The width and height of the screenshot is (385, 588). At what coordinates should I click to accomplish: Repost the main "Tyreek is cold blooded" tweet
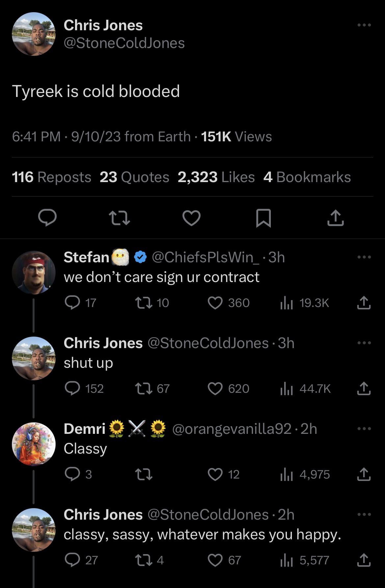point(120,218)
